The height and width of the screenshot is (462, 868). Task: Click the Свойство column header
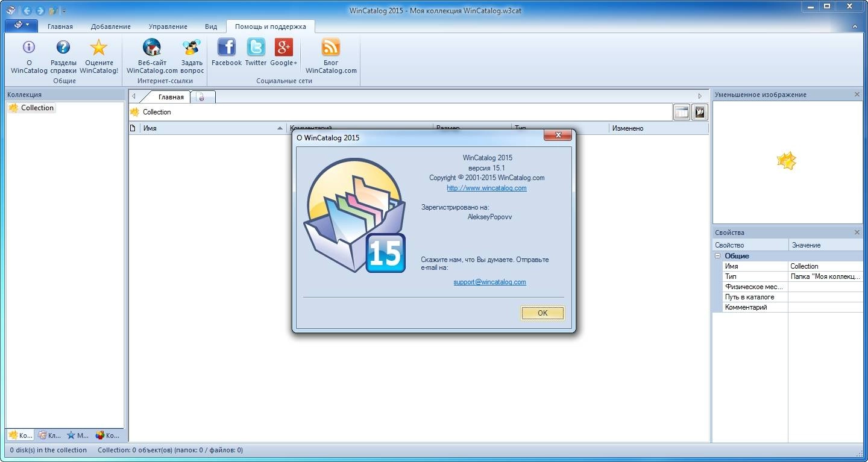point(750,245)
